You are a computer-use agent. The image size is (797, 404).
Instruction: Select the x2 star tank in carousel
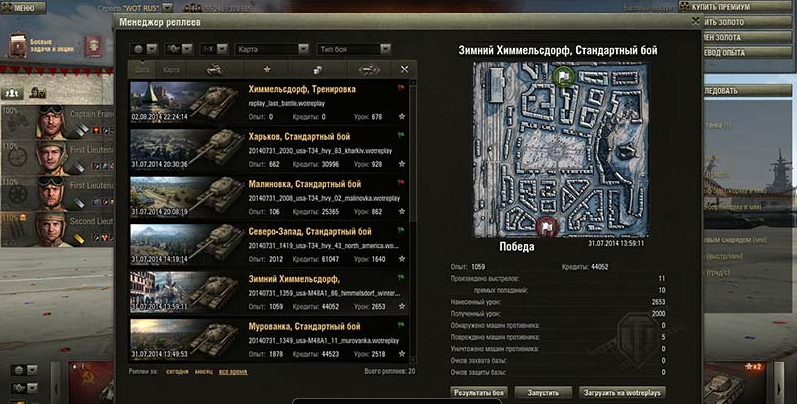(x=736, y=383)
